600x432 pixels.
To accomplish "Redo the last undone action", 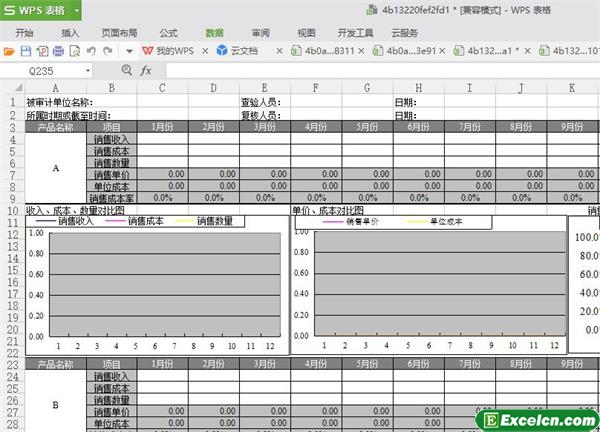I will (106, 50).
